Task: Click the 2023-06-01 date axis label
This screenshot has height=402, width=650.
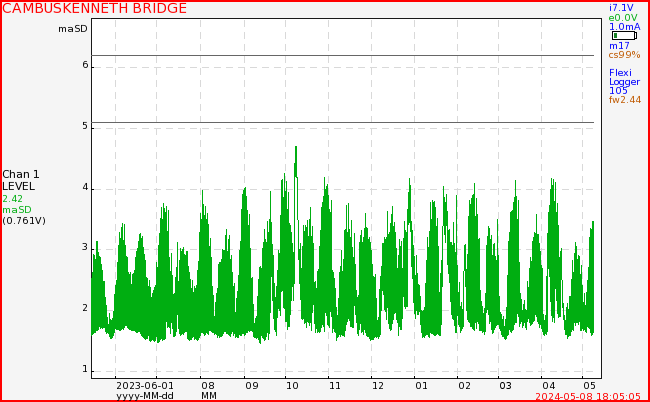Action: [x=145, y=386]
